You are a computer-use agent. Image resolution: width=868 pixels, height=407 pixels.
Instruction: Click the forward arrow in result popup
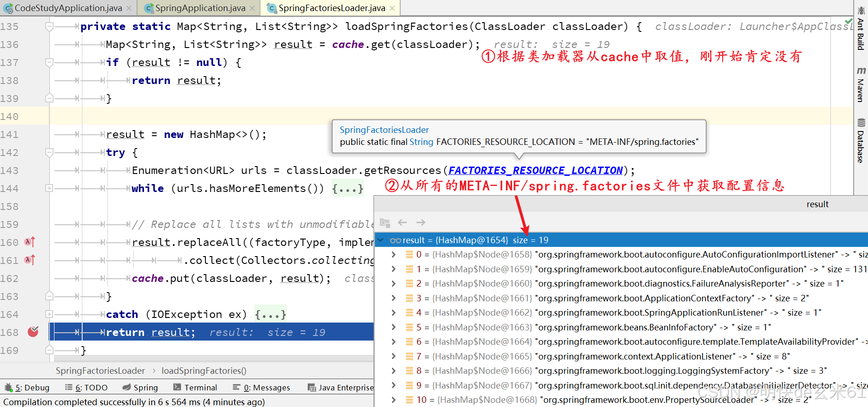point(421,222)
